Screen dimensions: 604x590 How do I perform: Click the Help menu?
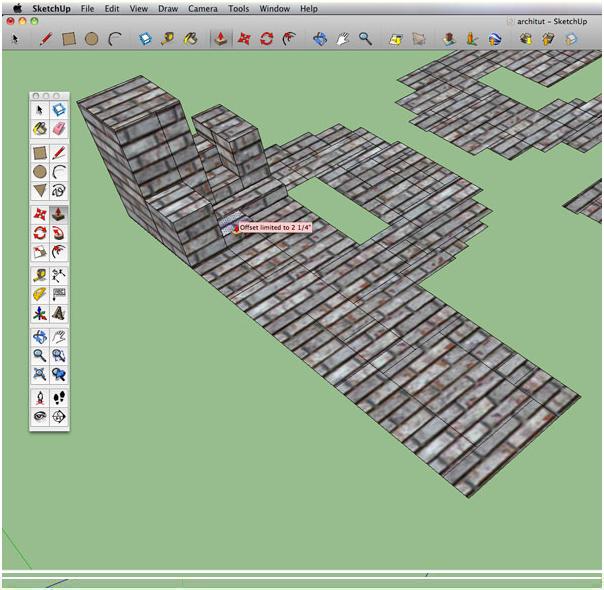tap(309, 8)
